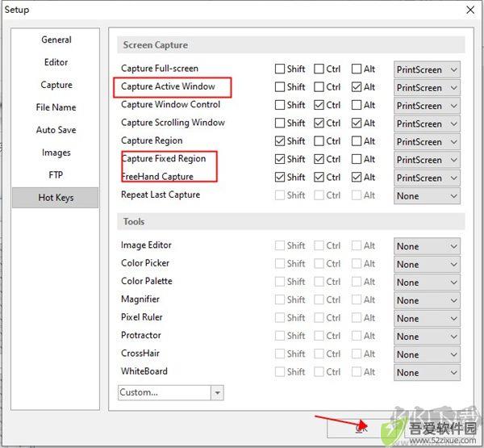The width and height of the screenshot is (484, 448).
Task: Enable Ctrl for Capture Full-screen
Action: [x=319, y=69]
